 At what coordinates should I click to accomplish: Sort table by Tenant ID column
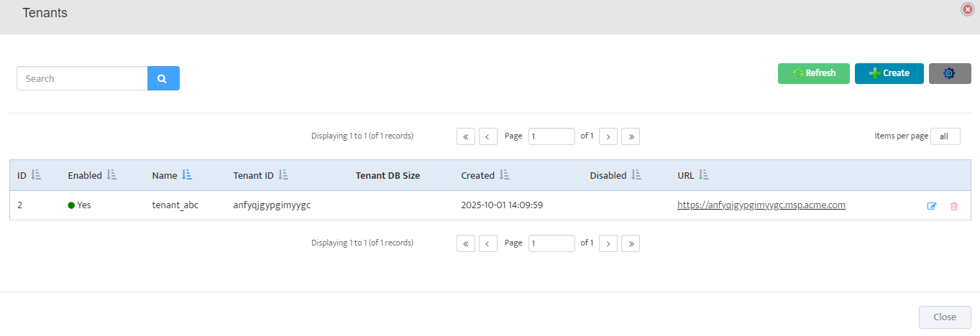point(283,175)
